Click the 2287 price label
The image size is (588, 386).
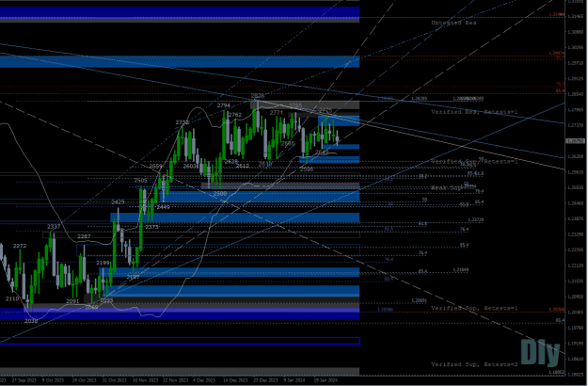84,237
